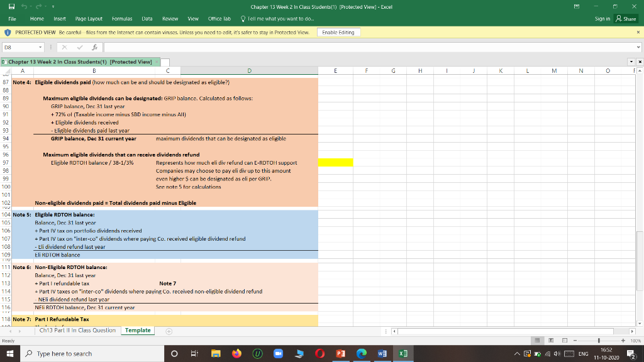The image size is (644, 362).
Task: Open Customize Quick Access Toolbar dropdown
Action: (x=53, y=7)
